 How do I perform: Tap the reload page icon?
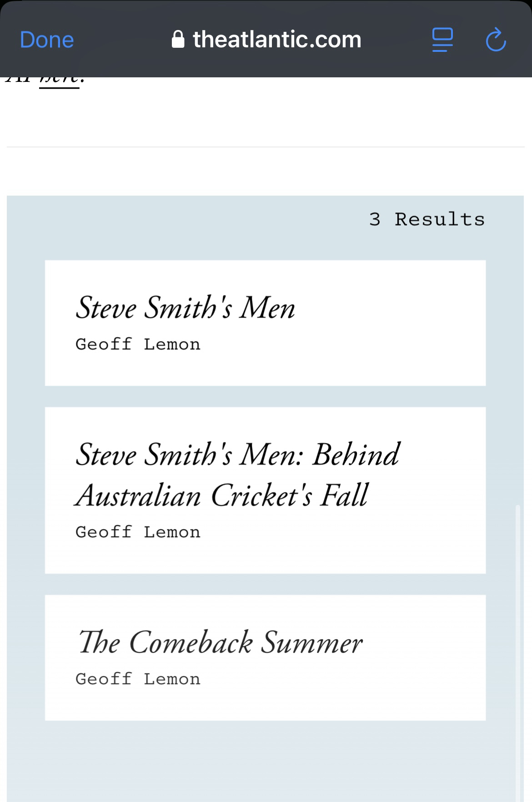[496, 40]
